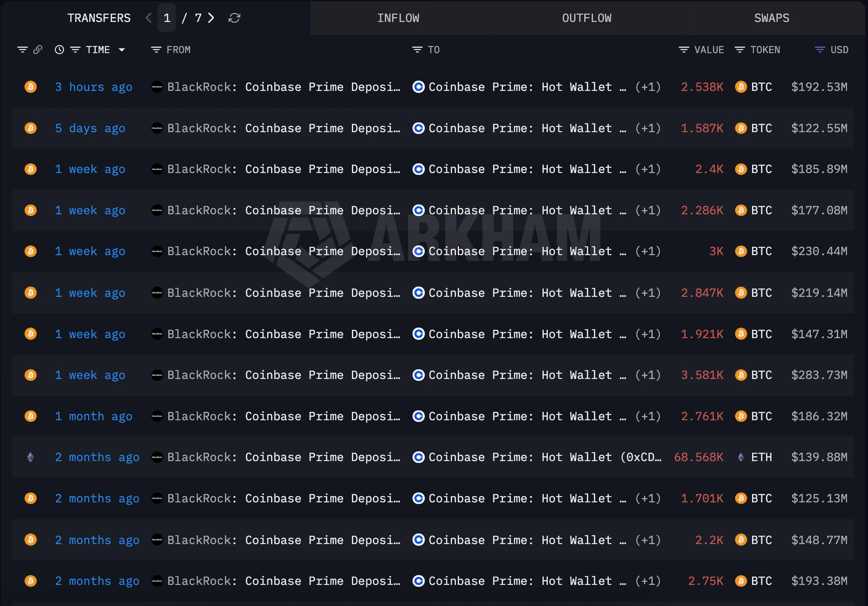Focus the page number field showing 1

[x=167, y=18]
